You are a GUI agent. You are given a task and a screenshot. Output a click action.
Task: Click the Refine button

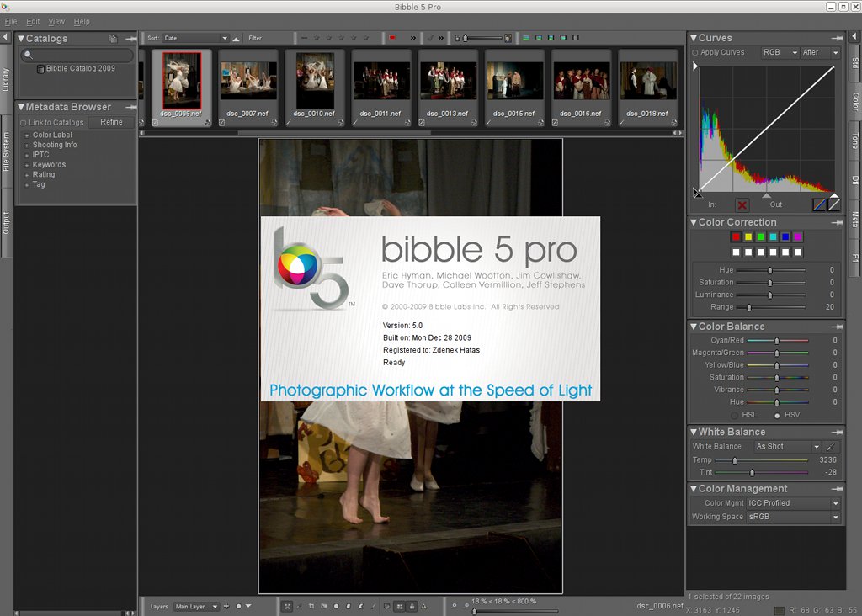[111, 122]
